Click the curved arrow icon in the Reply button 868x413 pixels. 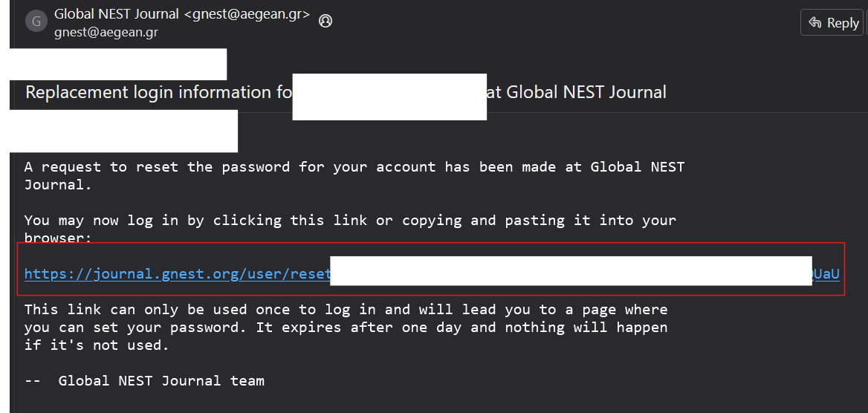click(x=815, y=22)
